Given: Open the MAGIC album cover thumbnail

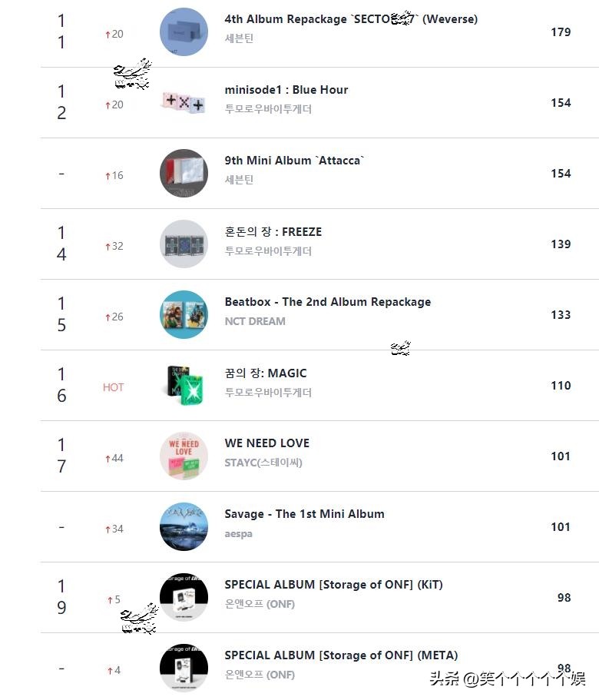Looking at the screenshot, I should point(184,386).
